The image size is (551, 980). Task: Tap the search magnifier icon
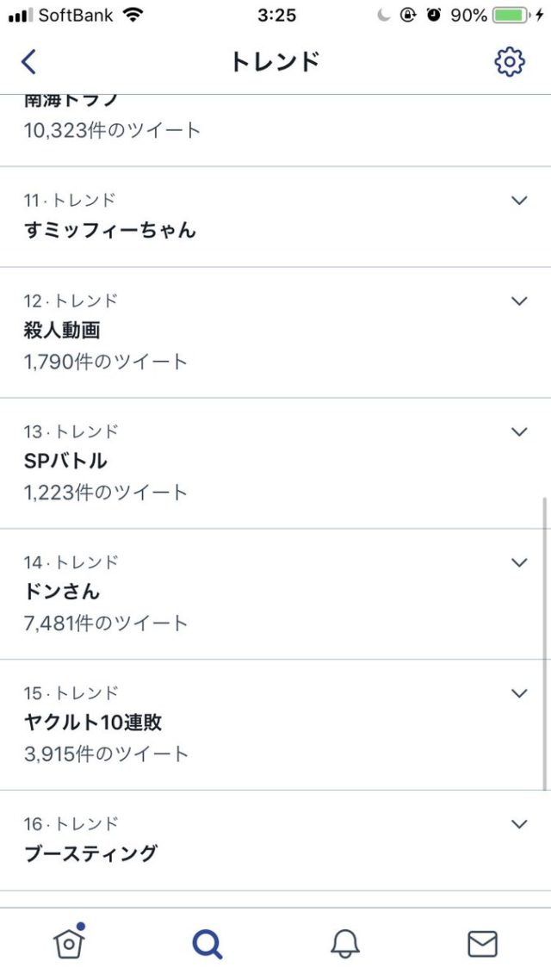pyautogui.click(x=207, y=944)
